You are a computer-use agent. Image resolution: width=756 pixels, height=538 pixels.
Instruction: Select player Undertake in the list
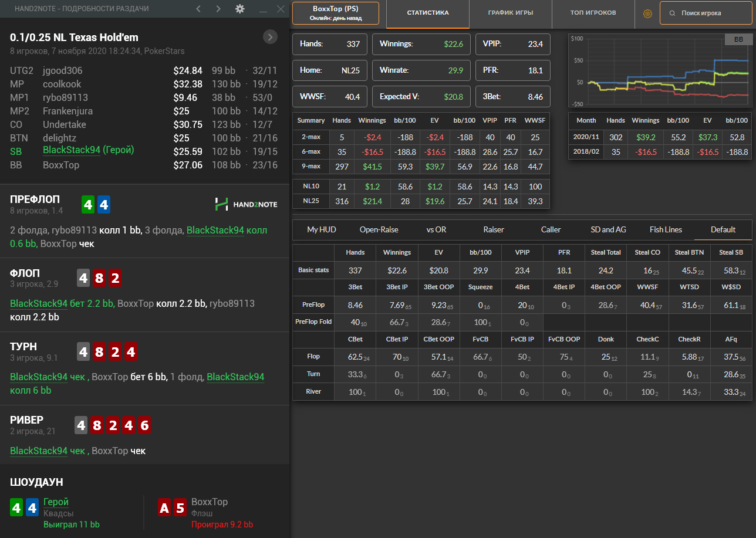click(x=65, y=124)
